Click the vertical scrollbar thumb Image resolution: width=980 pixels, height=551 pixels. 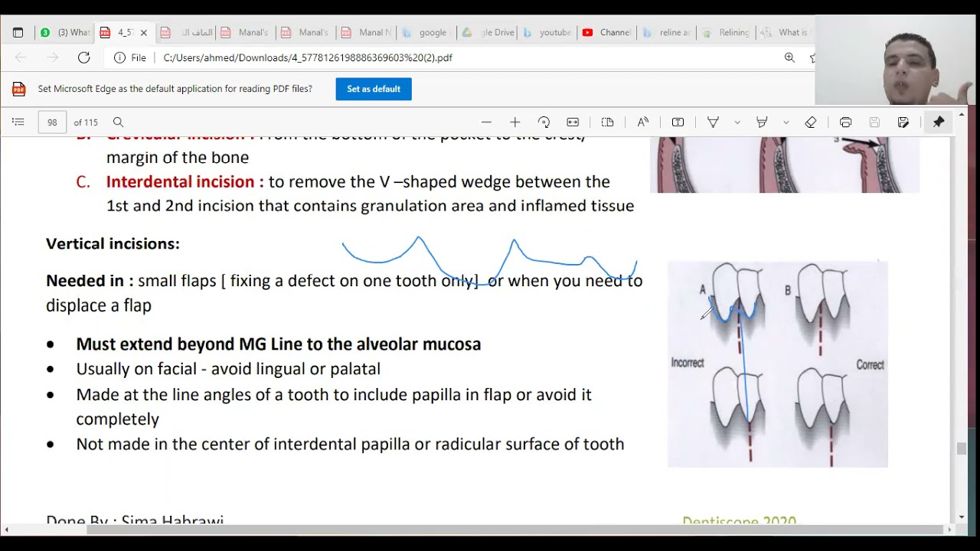point(962,449)
